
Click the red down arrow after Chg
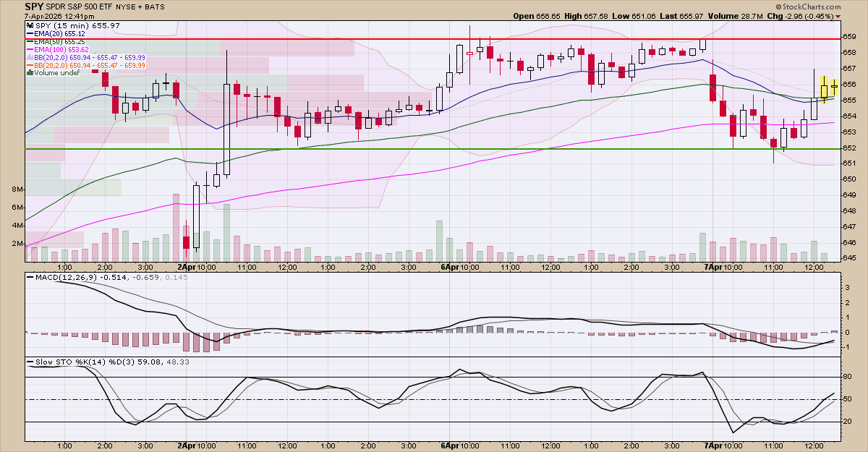click(838, 16)
